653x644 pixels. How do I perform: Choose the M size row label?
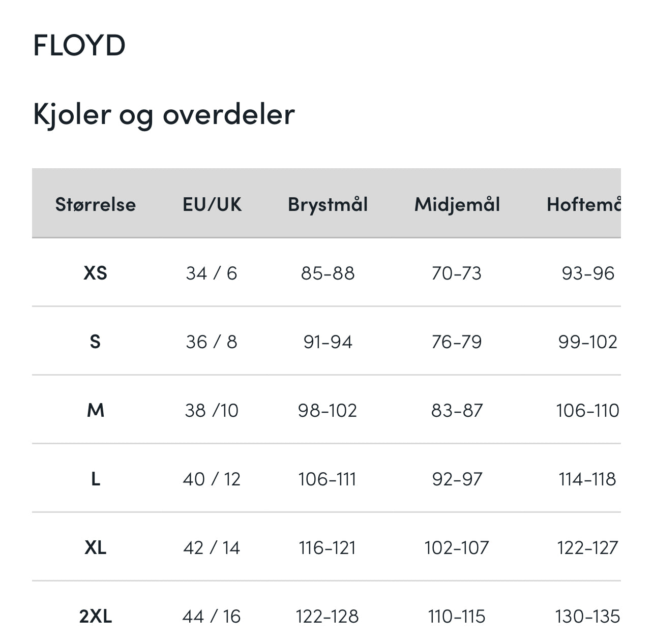click(x=96, y=410)
